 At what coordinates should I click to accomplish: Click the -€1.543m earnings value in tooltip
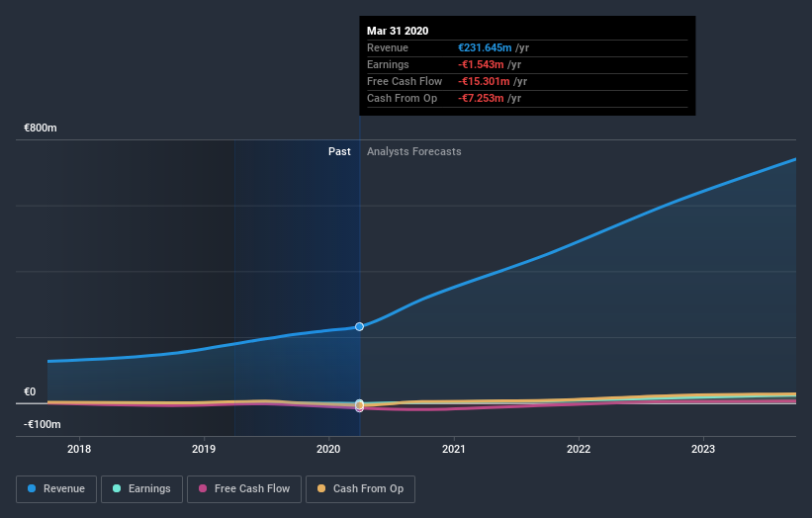(481, 64)
